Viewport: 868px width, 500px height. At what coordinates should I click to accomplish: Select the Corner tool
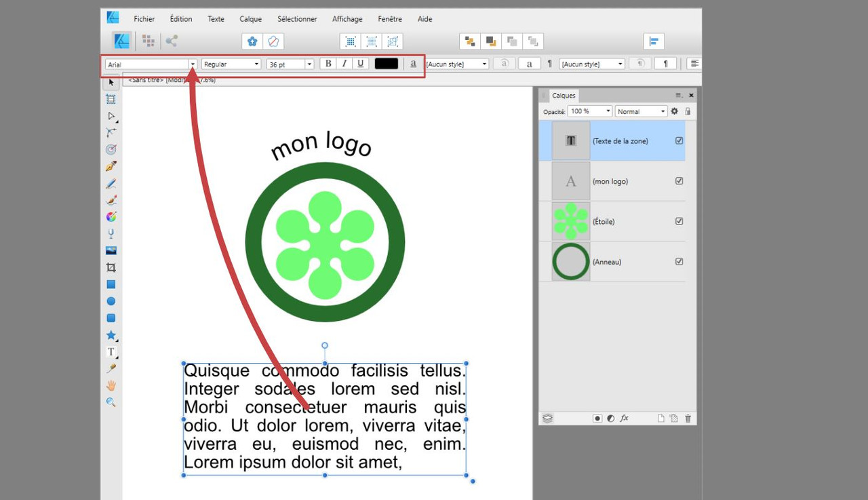pyautogui.click(x=111, y=133)
